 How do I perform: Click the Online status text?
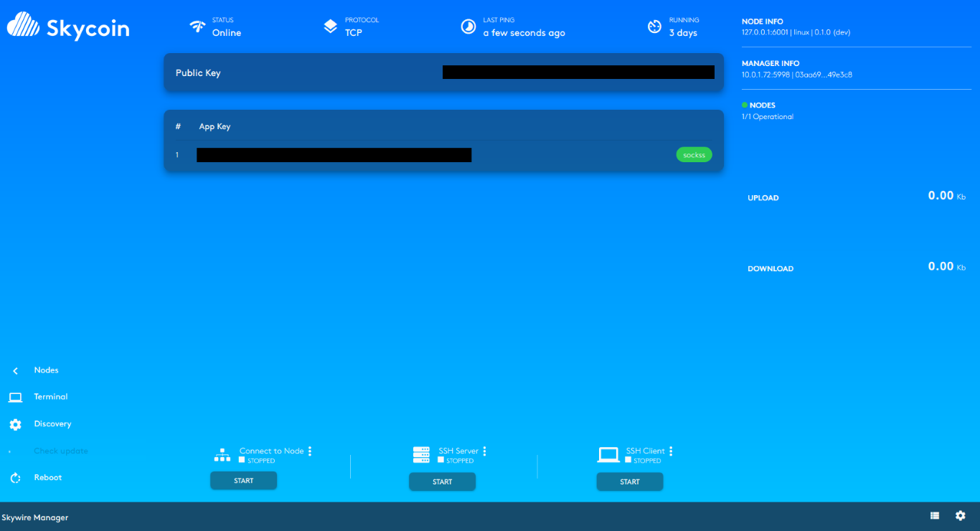tap(227, 33)
